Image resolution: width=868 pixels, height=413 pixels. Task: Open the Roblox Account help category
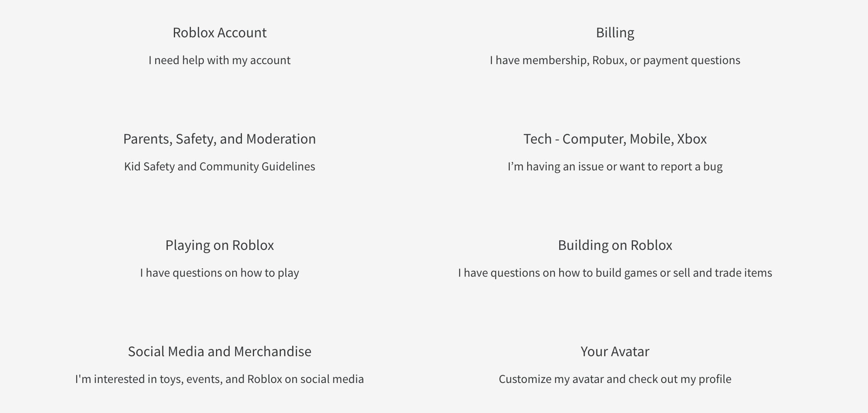(x=219, y=32)
